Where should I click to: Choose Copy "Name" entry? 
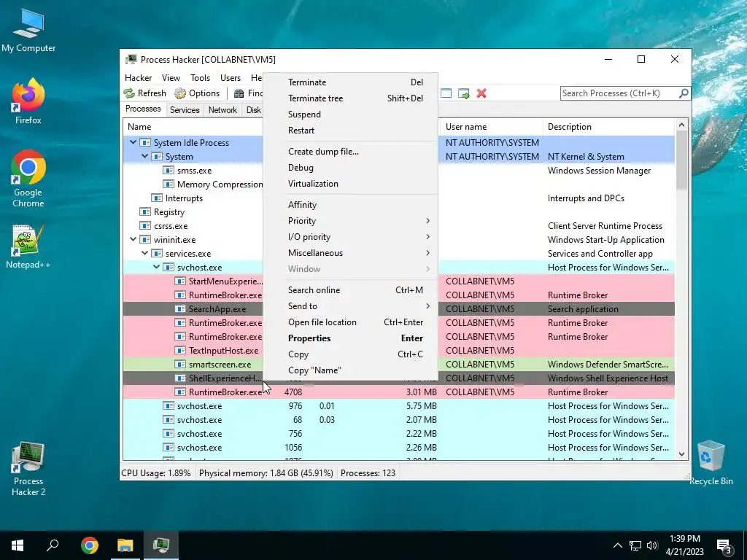(x=351, y=370)
